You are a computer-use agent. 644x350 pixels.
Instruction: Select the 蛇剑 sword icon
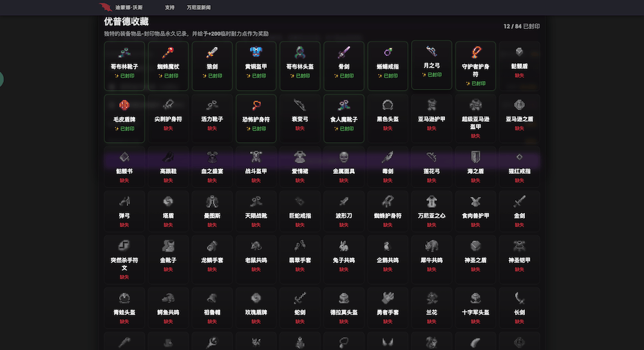tap(299, 298)
